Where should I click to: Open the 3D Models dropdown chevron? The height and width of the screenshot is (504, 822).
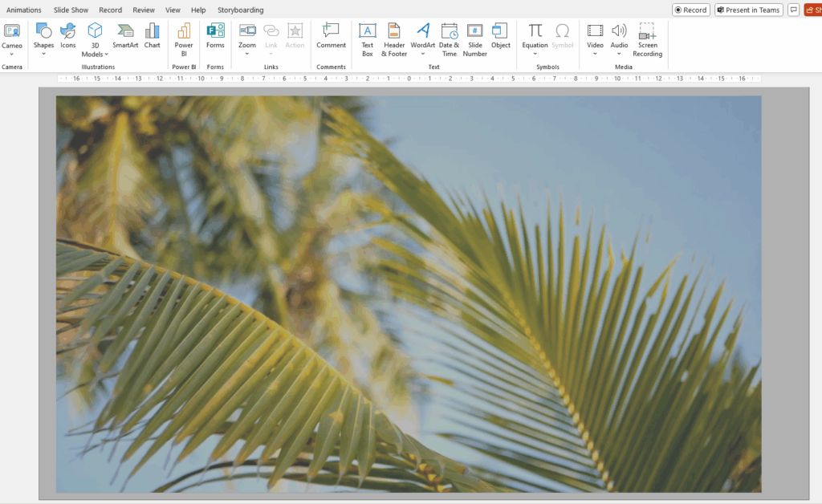(x=107, y=55)
